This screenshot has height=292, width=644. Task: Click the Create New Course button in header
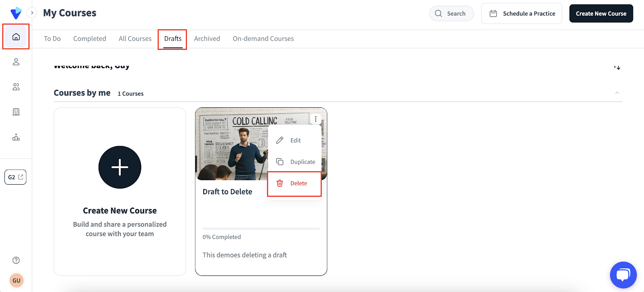click(x=601, y=14)
